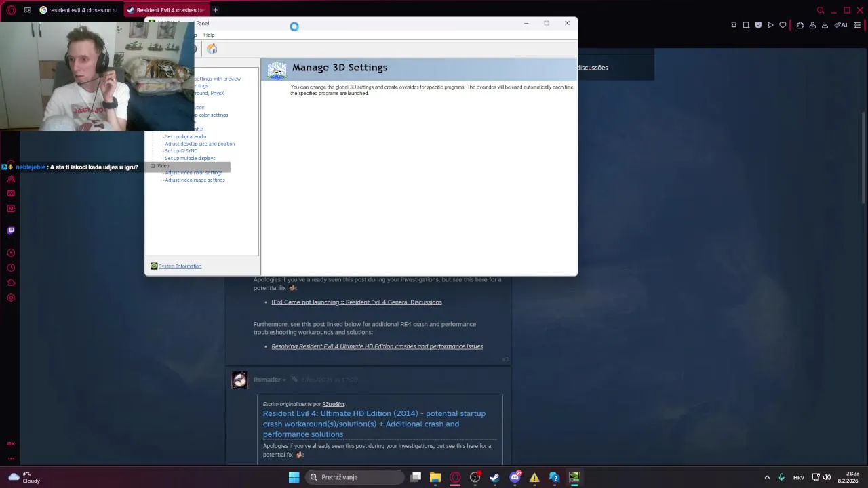The width and height of the screenshot is (868, 488).
Task: Open the yellow warning triangle taskbar app
Action: (x=534, y=477)
